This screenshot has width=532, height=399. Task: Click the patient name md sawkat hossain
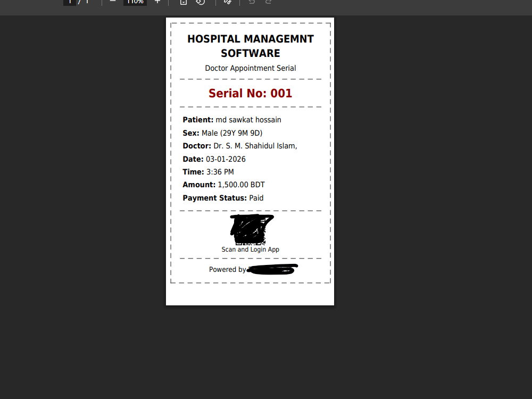[x=248, y=120]
